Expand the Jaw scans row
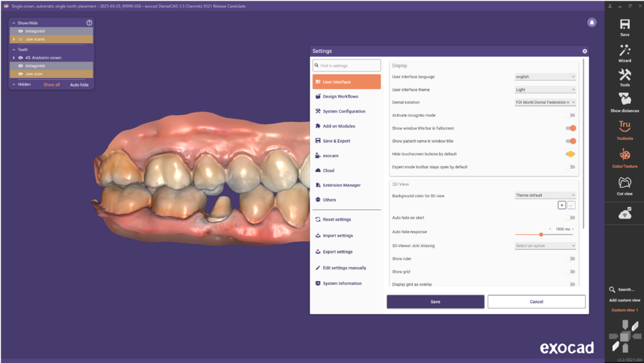Viewport: 644px width, 363px height. click(x=14, y=39)
